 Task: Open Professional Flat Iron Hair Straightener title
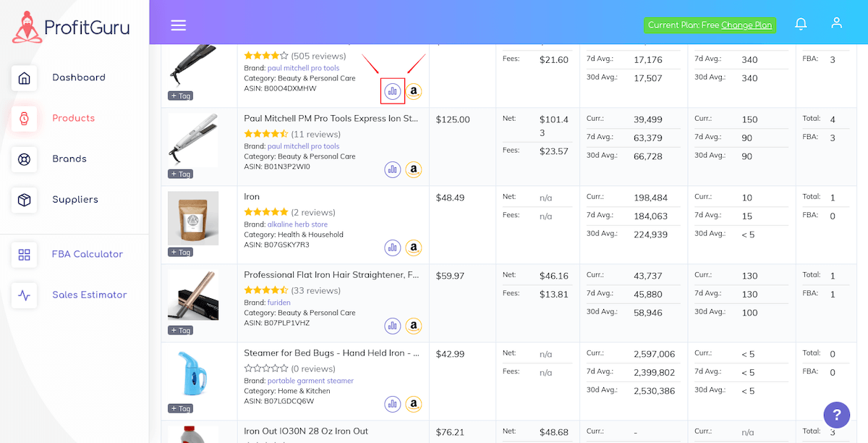(331, 275)
